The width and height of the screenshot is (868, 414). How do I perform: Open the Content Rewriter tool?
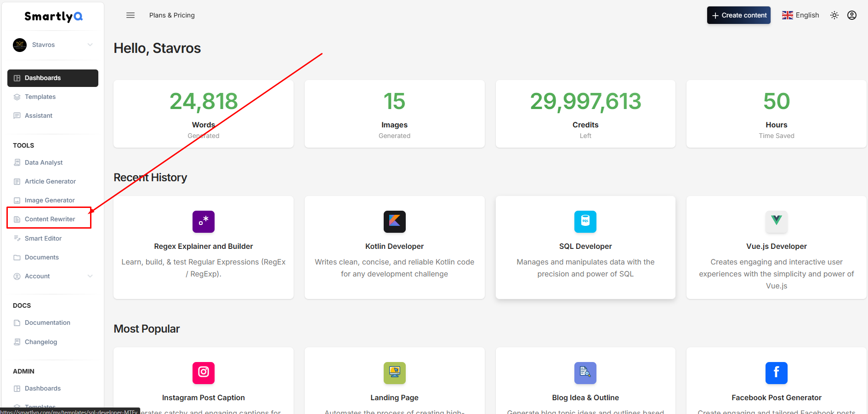[49, 219]
